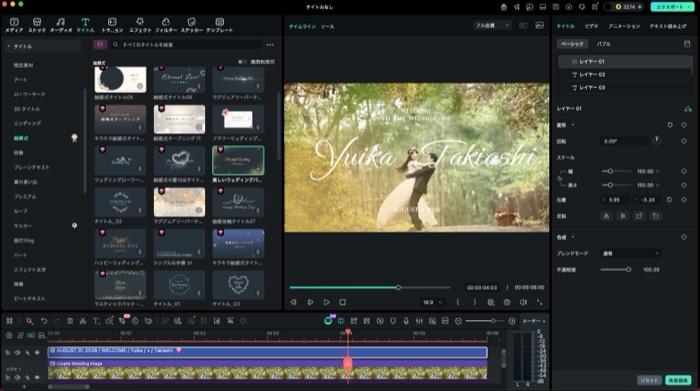Toggle visibility eye of the video track
This screenshot has width=700, height=391.
(37, 378)
